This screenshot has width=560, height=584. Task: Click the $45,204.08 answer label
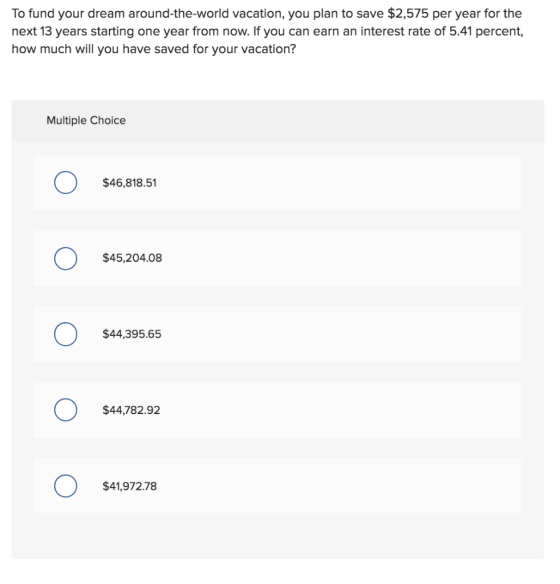(132, 258)
